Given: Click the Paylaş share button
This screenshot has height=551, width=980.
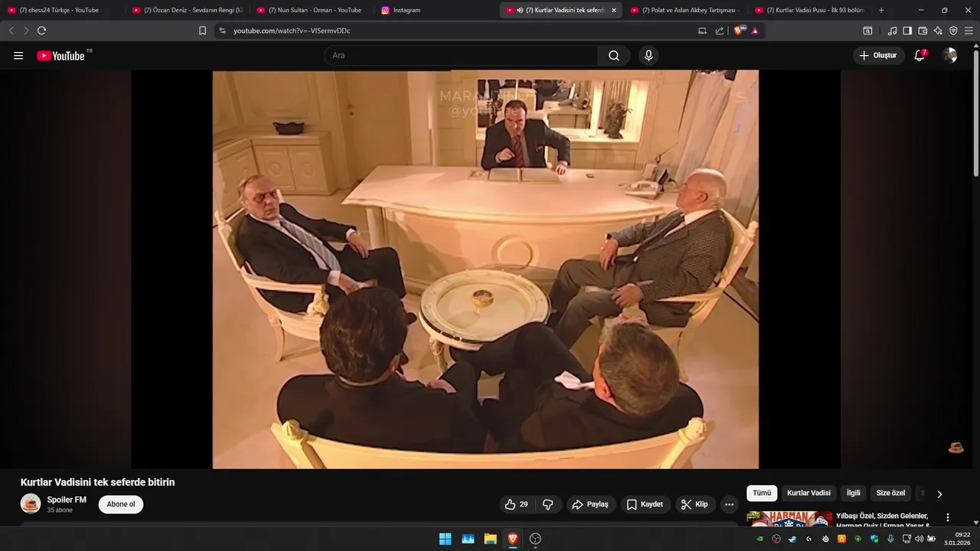Looking at the screenshot, I should 590,504.
